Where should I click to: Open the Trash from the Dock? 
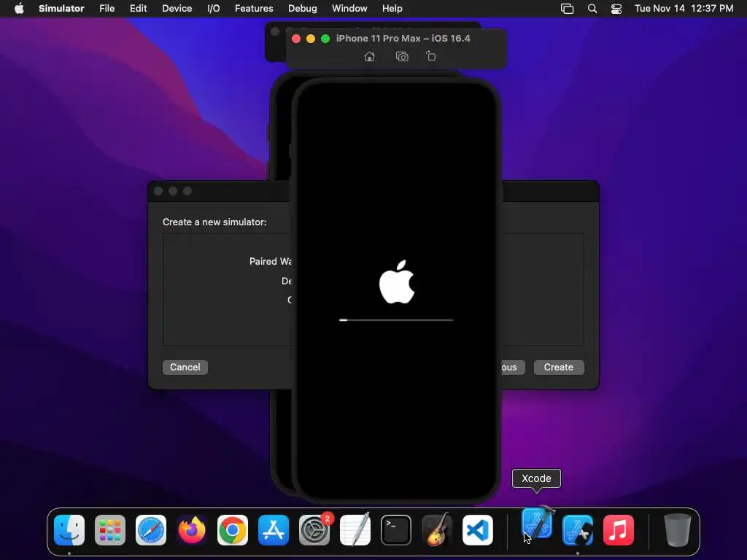coord(677,530)
